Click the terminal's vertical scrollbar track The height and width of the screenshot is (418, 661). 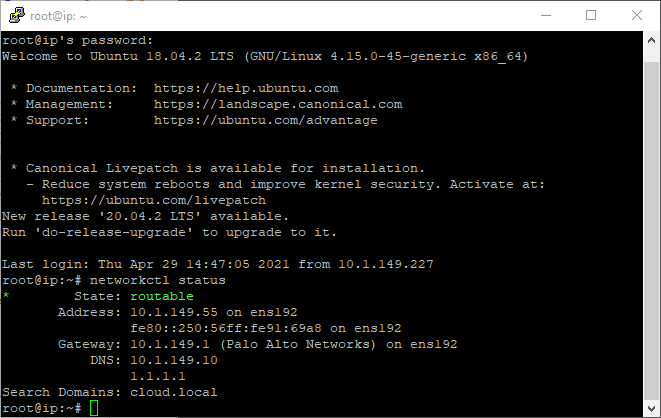pos(651,220)
